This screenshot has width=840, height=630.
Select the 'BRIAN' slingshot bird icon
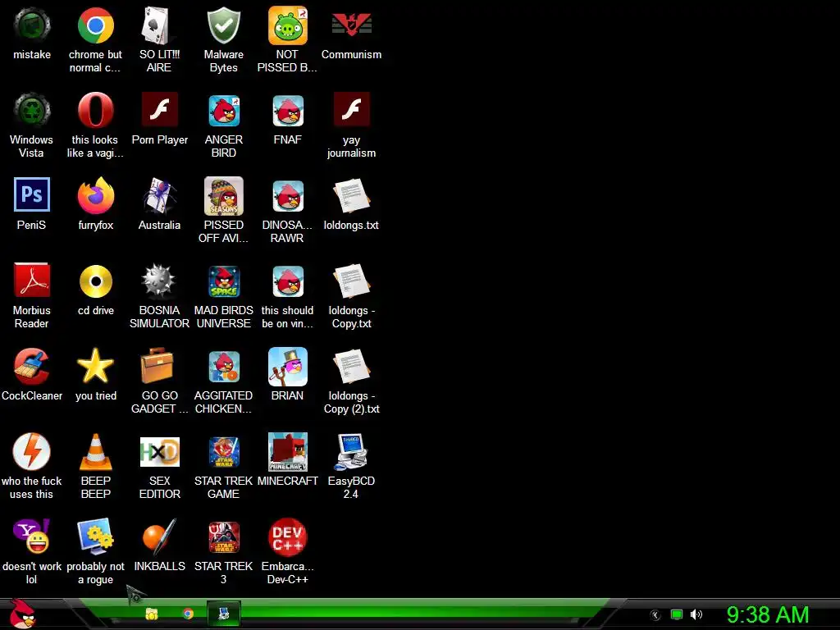(x=288, y=367)
